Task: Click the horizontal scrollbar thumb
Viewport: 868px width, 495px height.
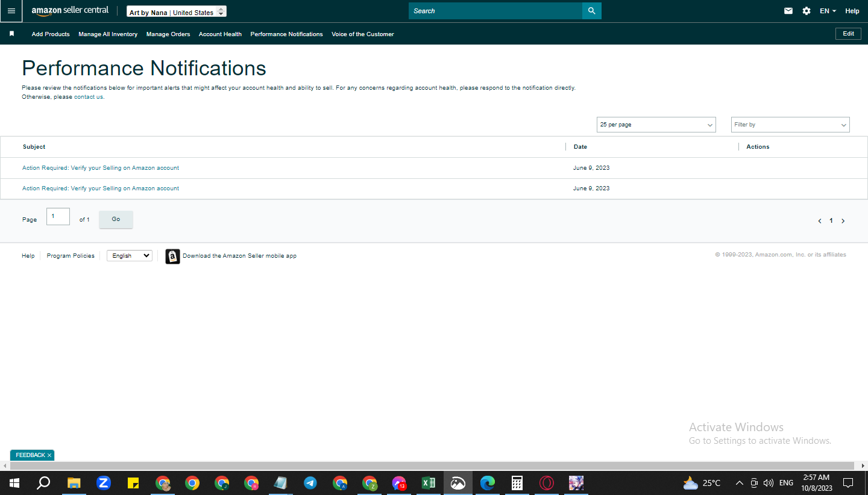Action: pos(433,466)
